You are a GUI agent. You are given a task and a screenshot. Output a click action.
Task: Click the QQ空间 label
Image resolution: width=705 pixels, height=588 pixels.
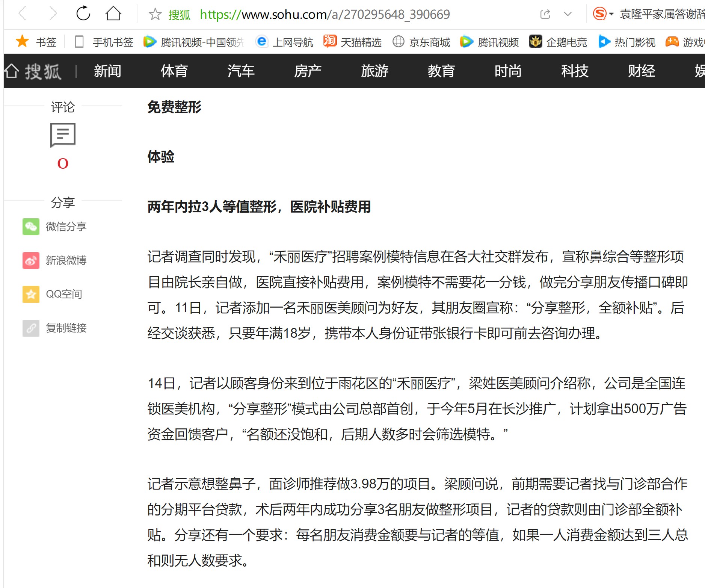click(64, 294)
